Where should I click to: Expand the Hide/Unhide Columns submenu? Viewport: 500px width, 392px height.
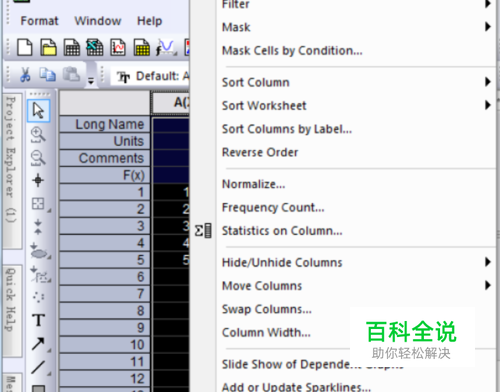pyautogui.click(x=488, y=262)
